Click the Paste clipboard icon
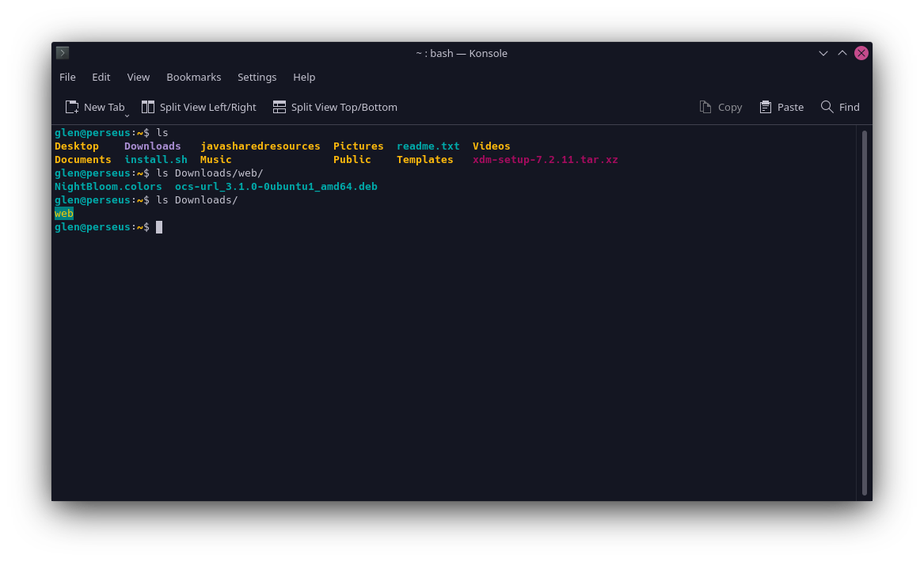This screenshot has height=562, width=924. [x=766, y=107]
